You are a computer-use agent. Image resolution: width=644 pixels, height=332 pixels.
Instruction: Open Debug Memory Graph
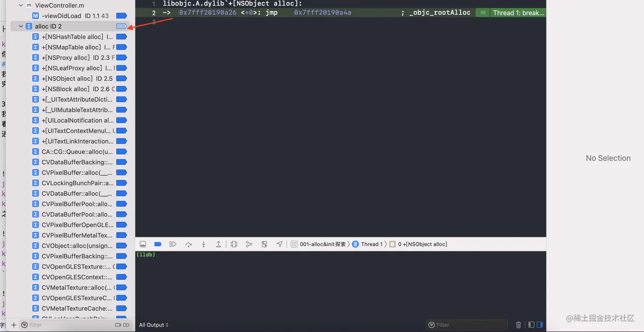coord(249,244)
